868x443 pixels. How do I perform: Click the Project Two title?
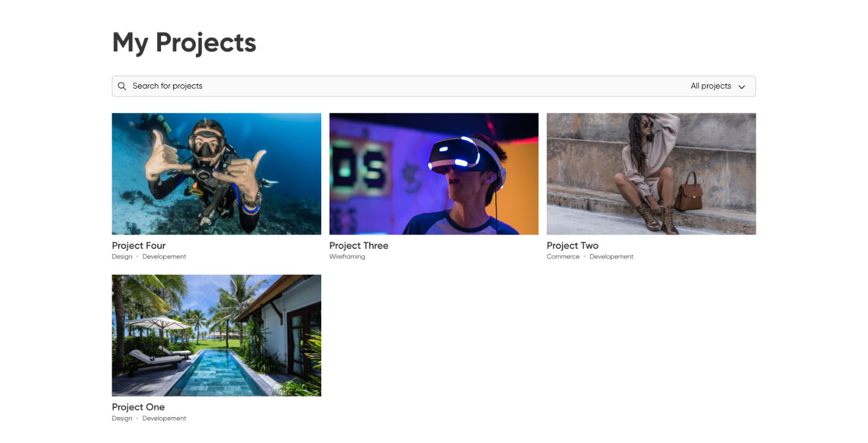[x=573, y=245]
